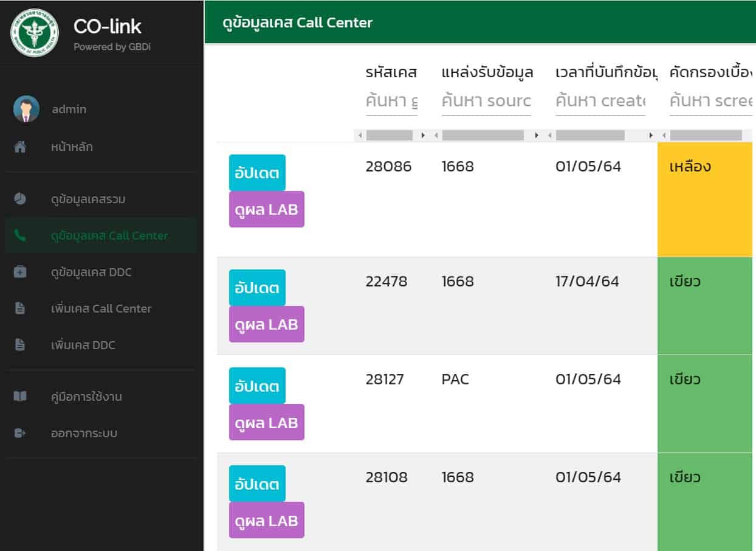Click the document icon beside เพิ่มเคส Call Center

[20, 308]
